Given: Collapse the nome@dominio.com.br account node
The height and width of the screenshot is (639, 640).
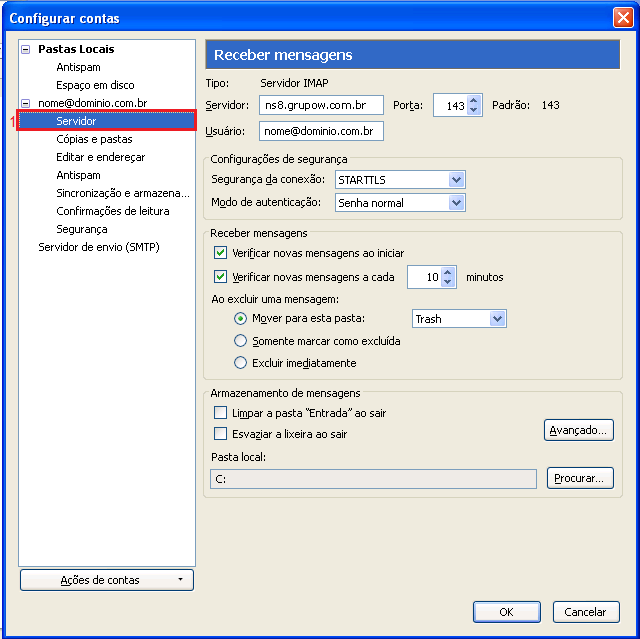Looking at the screenshot, I should pos(26,103).
